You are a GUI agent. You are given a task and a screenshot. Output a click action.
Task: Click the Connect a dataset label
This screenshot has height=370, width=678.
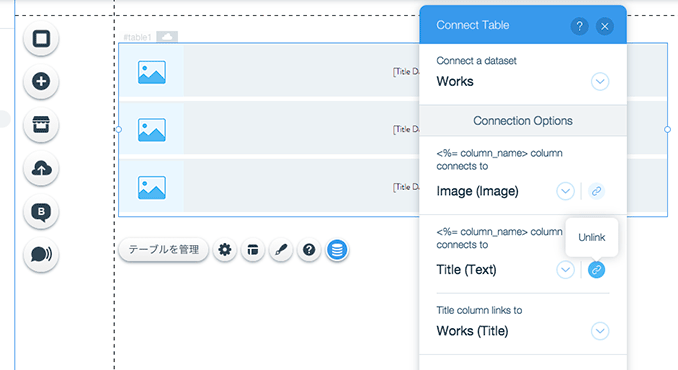click(x=476, y=61)
